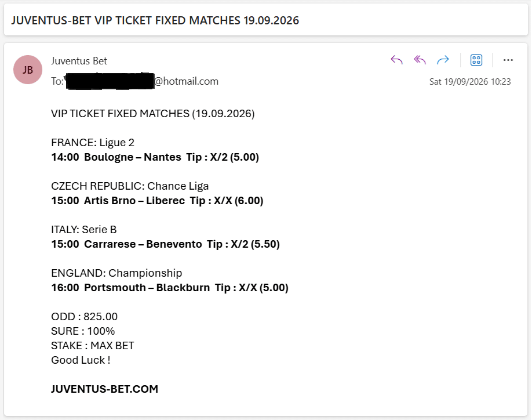The width and height of the screenshot is (532, 420).
Task: Click the Portsmouth – Blackburn tip line
Action: point(170,288)
